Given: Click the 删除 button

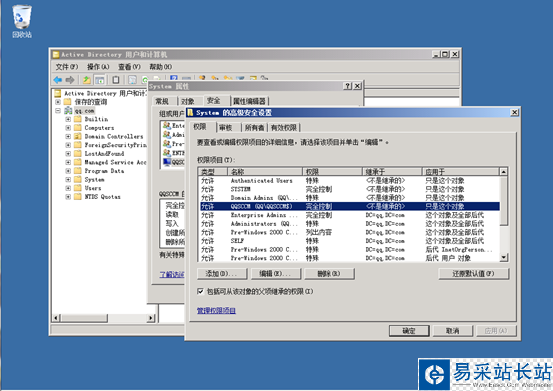Looking at the screenshot, I should [x=329, y=274].
